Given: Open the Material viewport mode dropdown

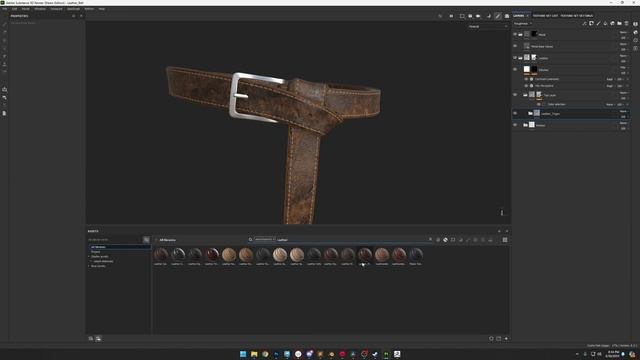Looking at the screenshot, I should [x=488, y=27].
